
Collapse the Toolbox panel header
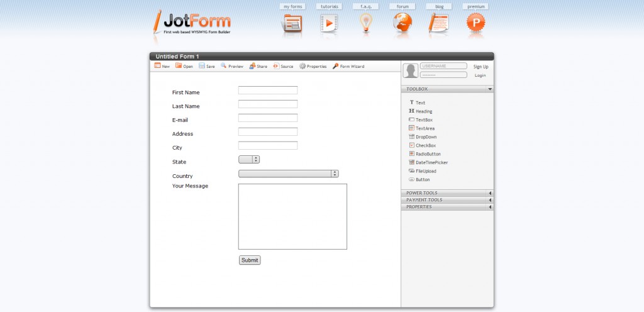pos(447,89)
